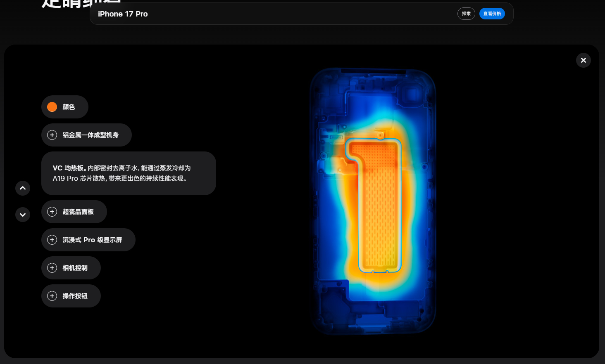Expand the 铝金属一体成型机身 item
Screen dimensions: 605x364
(86, 135)
